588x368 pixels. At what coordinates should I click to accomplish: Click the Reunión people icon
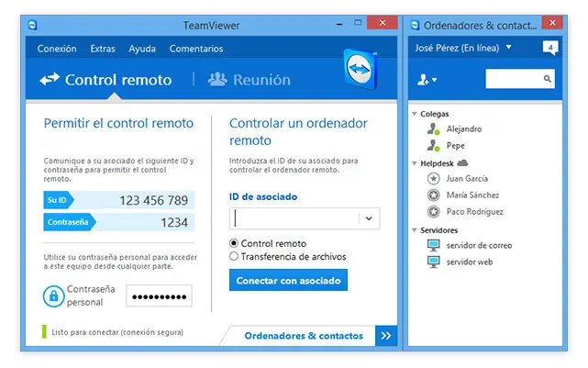pos(217,79)
